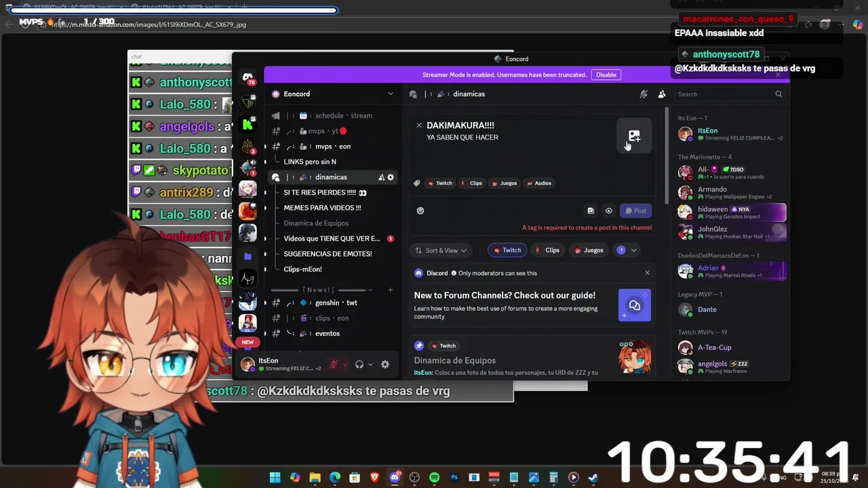
Task: Open mvps · eon channel
Action: [x=333, y=146]
